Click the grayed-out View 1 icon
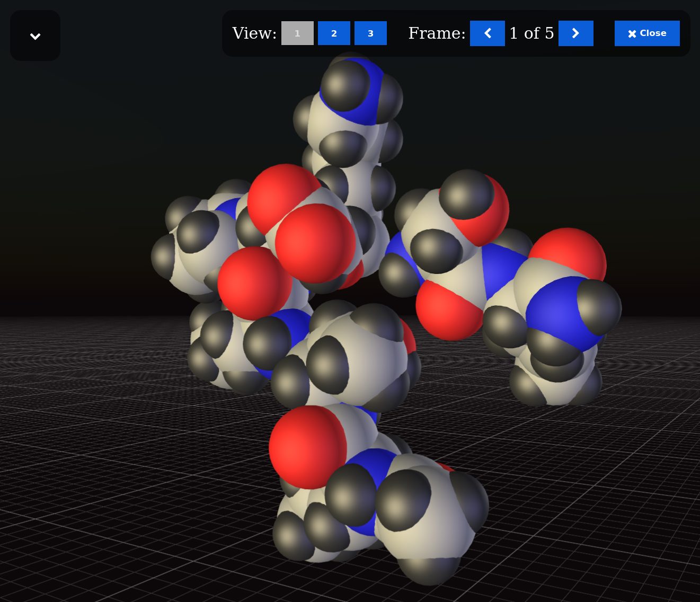The image size is (700, 602). pos(297,33)
